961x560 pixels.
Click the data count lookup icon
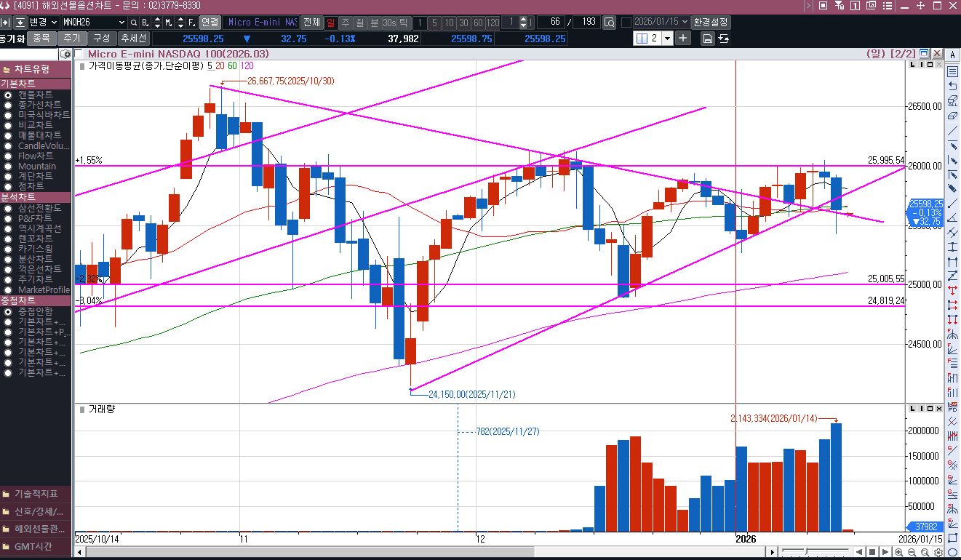(609, 22)
